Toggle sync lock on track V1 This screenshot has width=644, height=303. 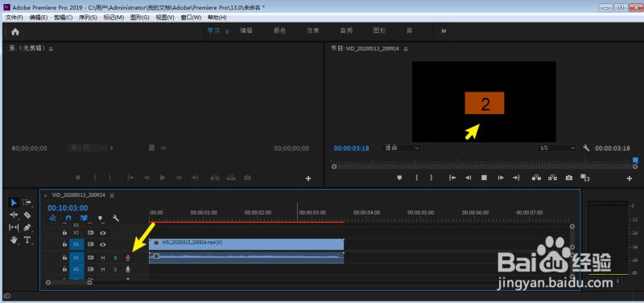click(x=90, y=245)
